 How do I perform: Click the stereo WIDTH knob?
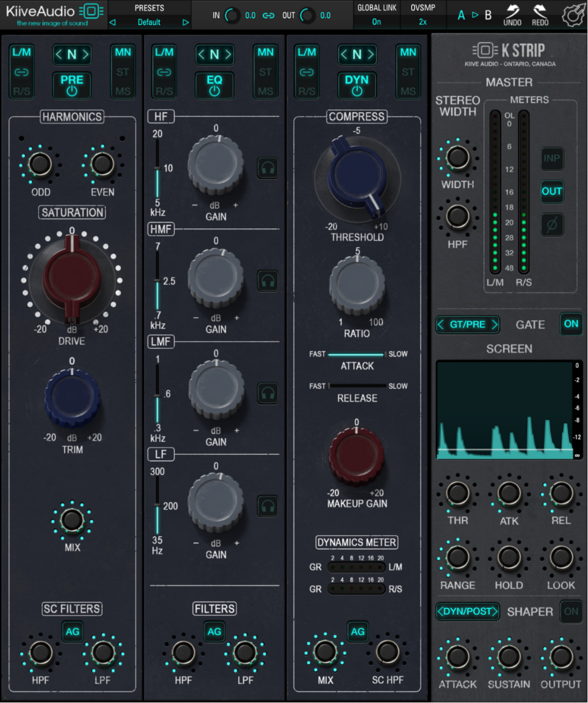[x=458, y=157]
